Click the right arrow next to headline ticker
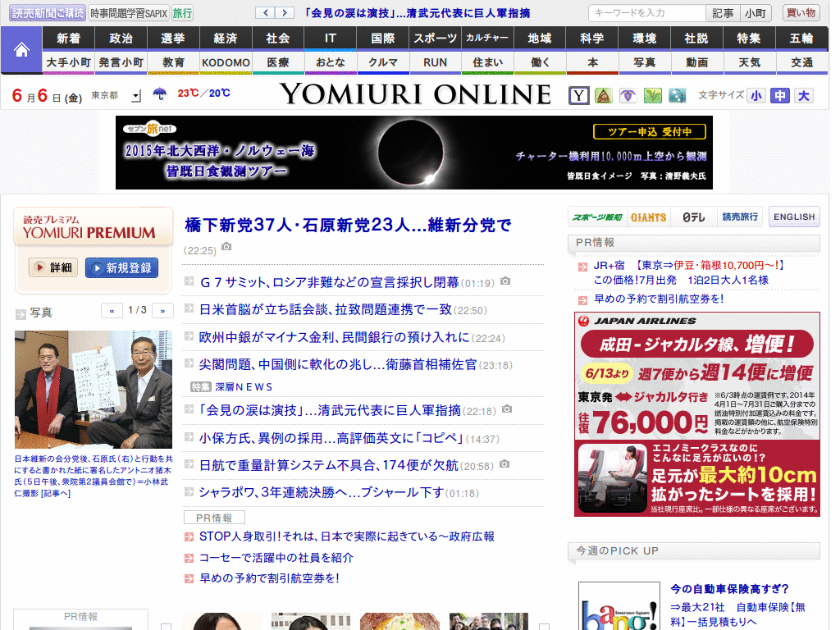The image size is (840, 630). point(283,12)
